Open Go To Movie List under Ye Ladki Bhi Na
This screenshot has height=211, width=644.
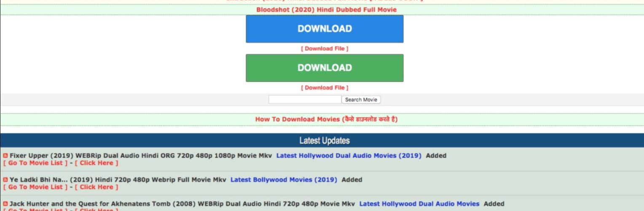(x=35, y=187)
